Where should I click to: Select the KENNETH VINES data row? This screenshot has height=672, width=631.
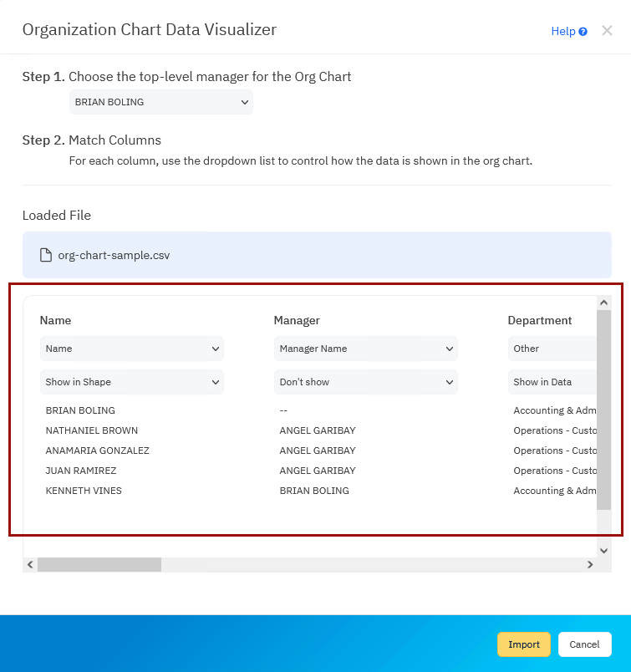[x=84, y=491]
